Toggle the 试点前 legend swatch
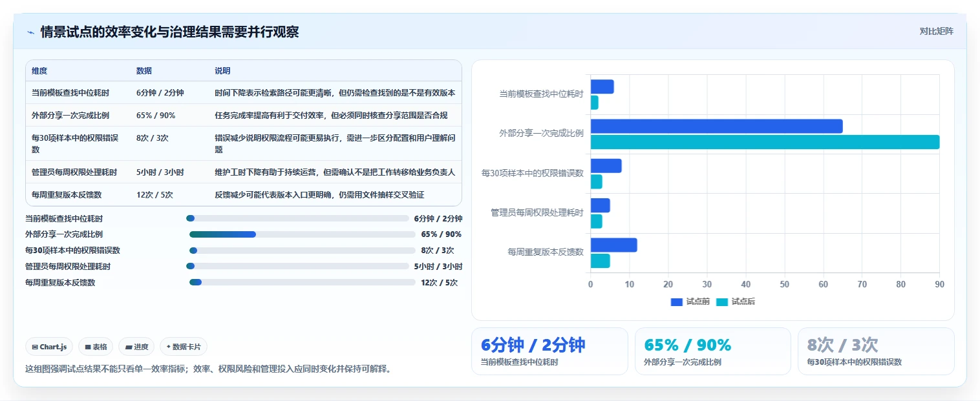 [677, 302]
